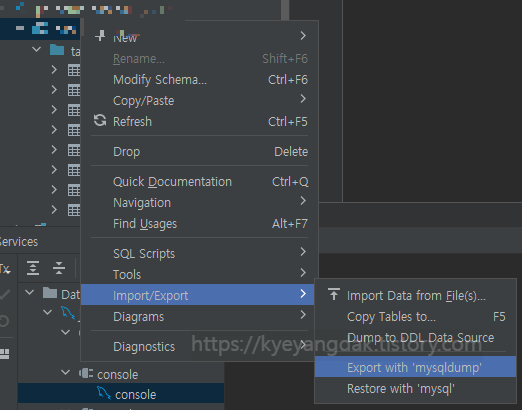Click Expand All icon in Services toolbar

[x=33, y=268]
